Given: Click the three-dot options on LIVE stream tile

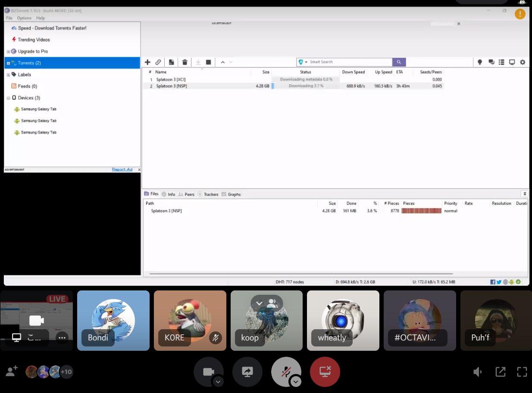Looking at the screenshot, I should click(62, 337).
